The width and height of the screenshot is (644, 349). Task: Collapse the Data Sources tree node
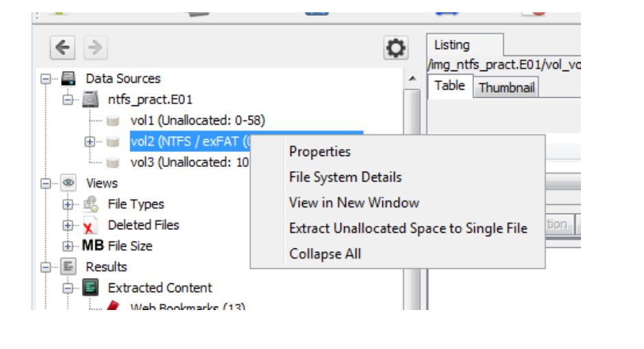pos(46,79)
